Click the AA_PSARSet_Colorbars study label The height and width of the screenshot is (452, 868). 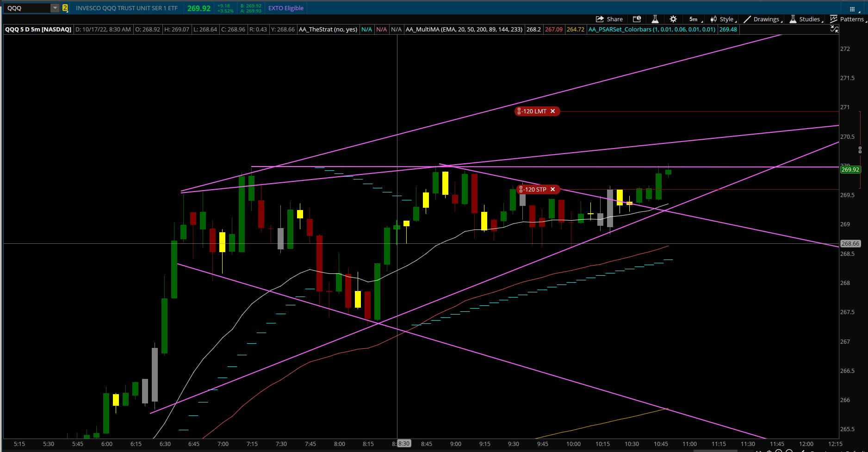coord(652,29)
